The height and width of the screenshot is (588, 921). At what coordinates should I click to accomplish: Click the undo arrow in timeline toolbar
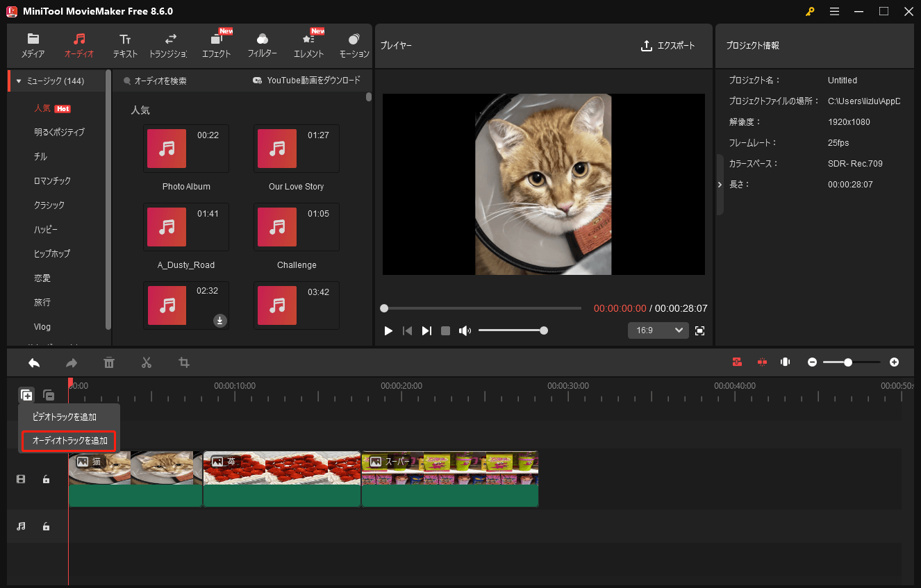click(x=34, y=362)
